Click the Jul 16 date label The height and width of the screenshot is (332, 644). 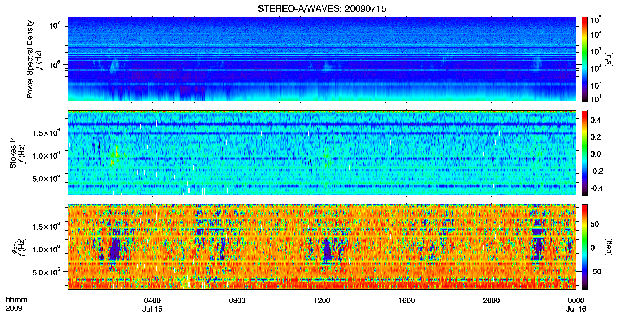[576, 309]
